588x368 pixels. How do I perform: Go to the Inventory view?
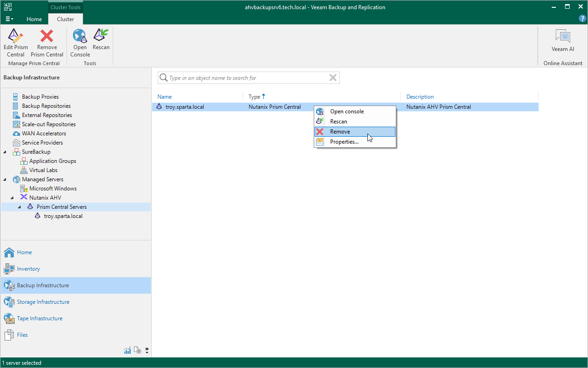76,269
